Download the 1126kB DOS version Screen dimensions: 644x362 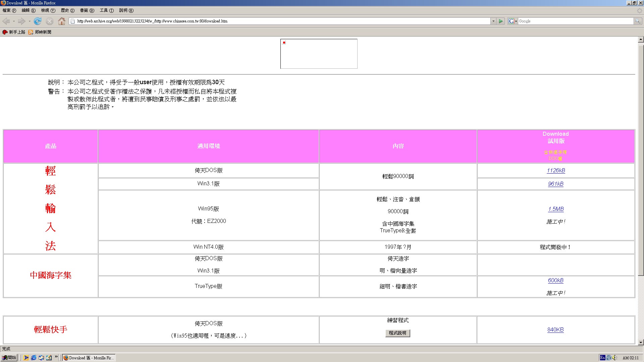pyautogui.click(x=556, y=170)
